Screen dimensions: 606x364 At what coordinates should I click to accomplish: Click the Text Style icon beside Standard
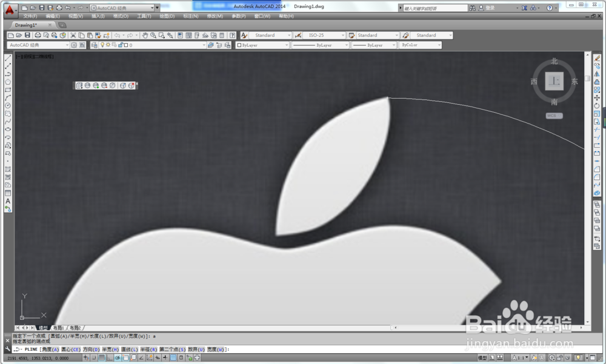click(x=244, y=35)
